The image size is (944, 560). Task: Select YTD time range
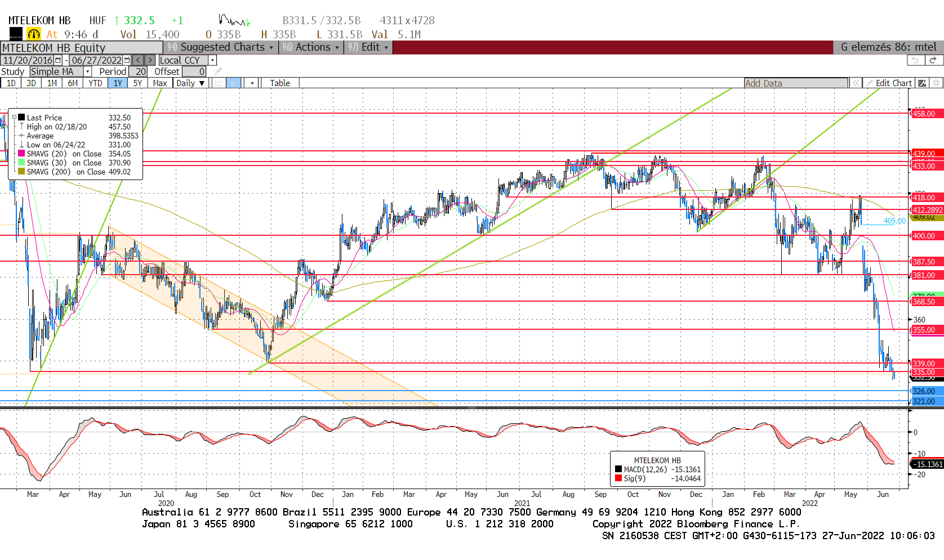pyautogui.click(x=95, y=83)
